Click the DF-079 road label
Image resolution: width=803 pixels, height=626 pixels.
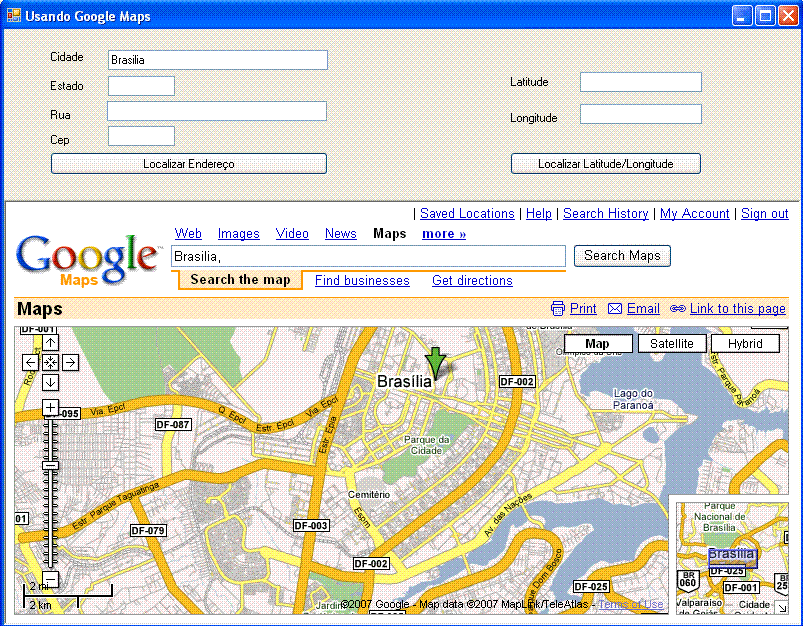click(x=148, y=531)
